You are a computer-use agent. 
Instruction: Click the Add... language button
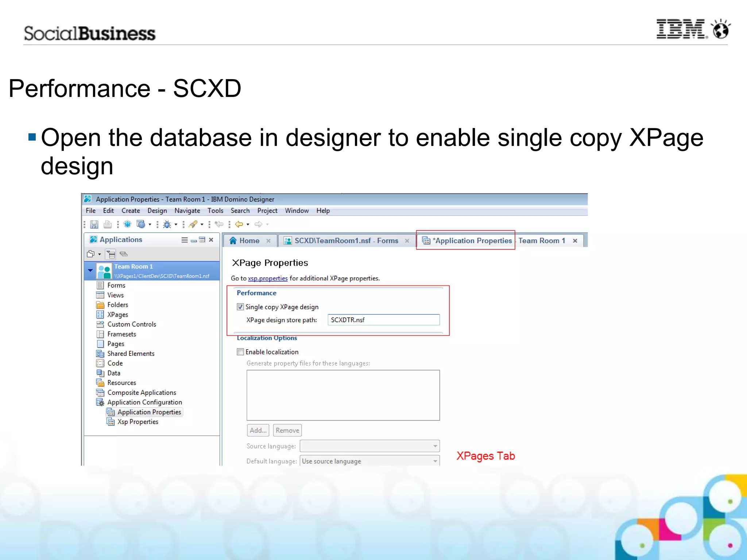pos(258,430)
